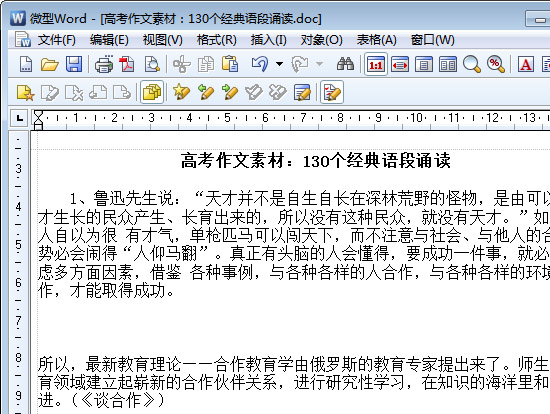Click the 微型Word application icon in title bar
Screen dimensions: 550x414
pyautogui.click(x=18, y=18)
